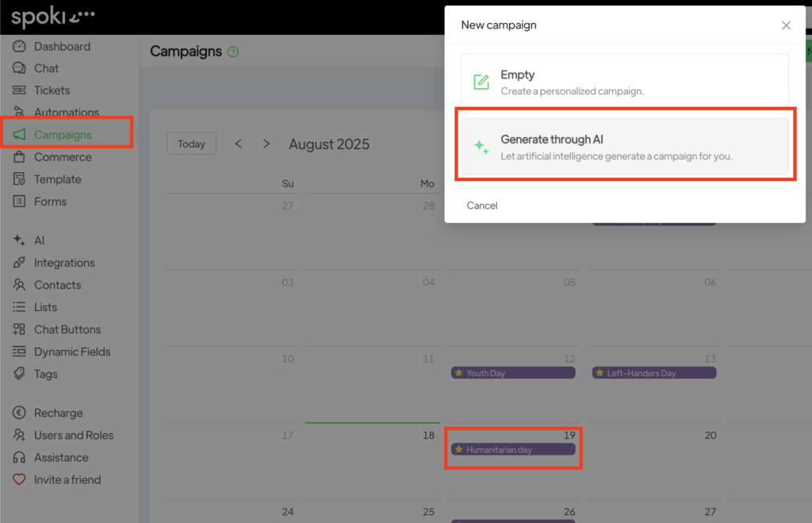Click the Campaigns help question mark icon
812x523 pixels.
click(x=233, y=52)
